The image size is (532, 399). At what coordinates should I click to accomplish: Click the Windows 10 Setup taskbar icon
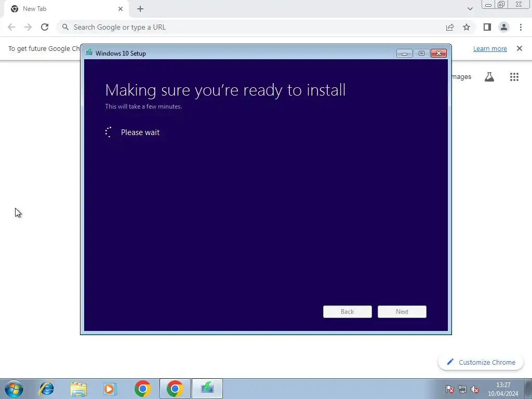point(207,389)
